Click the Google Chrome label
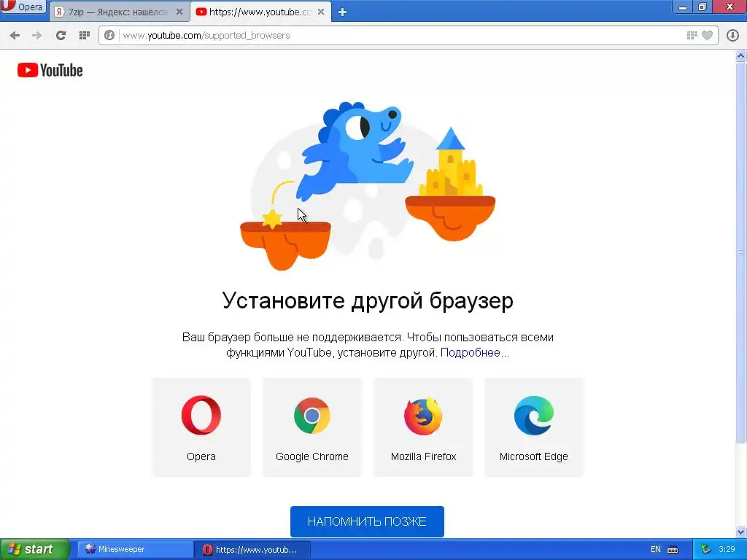 312,456
